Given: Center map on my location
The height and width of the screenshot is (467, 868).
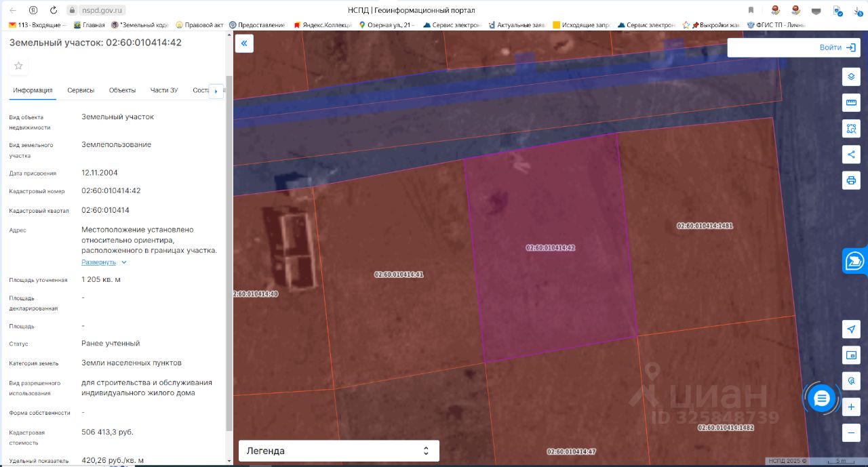Looking at the screenshot, I should [851, 329].
